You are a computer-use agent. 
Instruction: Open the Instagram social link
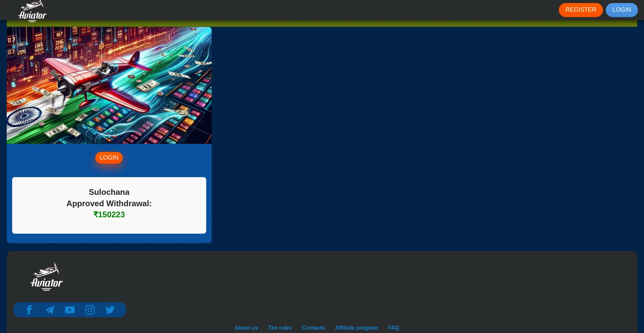(90, 310)
